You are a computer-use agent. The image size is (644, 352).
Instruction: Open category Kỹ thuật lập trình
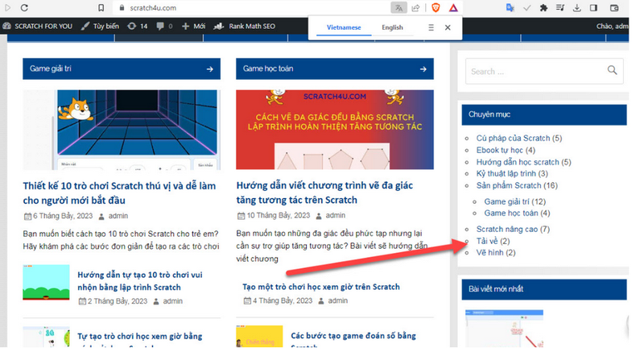click(506, 174)
